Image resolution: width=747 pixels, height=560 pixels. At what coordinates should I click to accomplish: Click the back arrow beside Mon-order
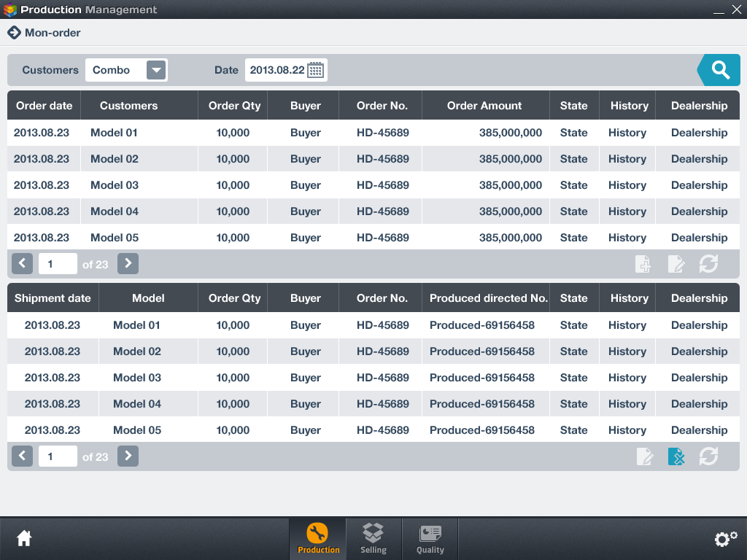tap(15, 32)
